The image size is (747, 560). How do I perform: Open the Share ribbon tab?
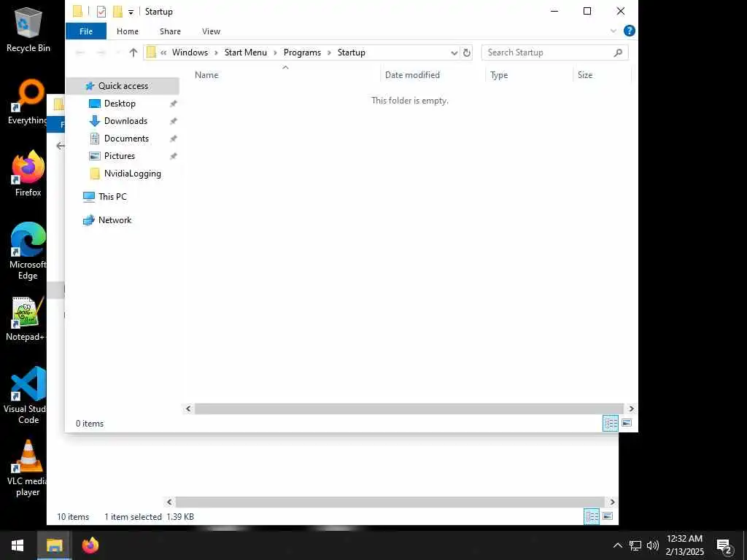[x=170, y=31]
